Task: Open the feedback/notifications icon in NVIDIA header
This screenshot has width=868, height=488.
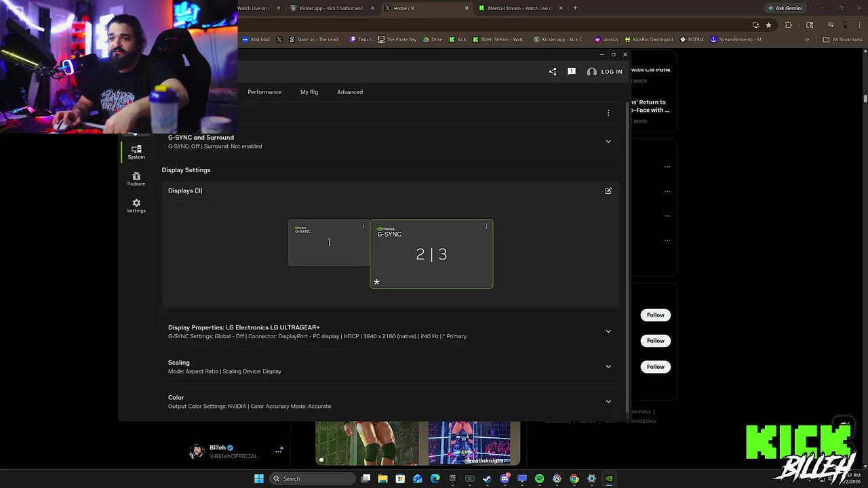Action: click(572, 71)
